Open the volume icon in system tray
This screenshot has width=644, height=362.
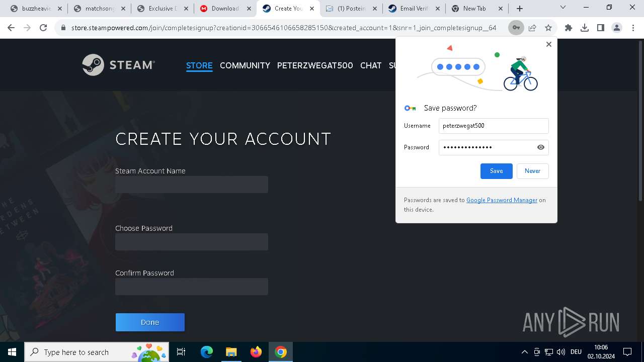click(561, 352)
